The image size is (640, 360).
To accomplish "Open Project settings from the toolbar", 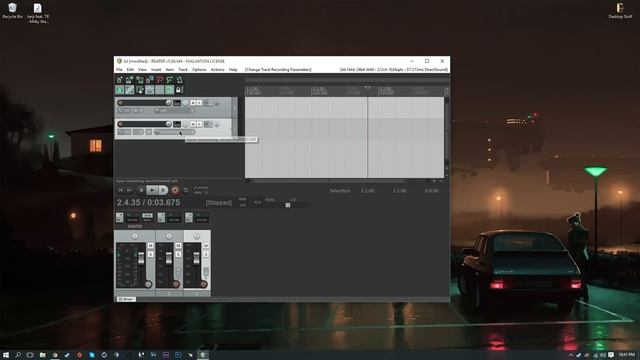I will (149, 80).
